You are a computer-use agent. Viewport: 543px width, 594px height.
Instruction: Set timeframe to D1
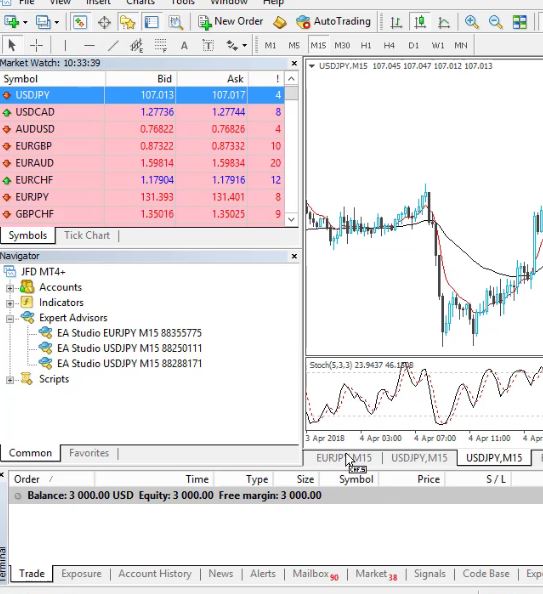pos(413,45)
